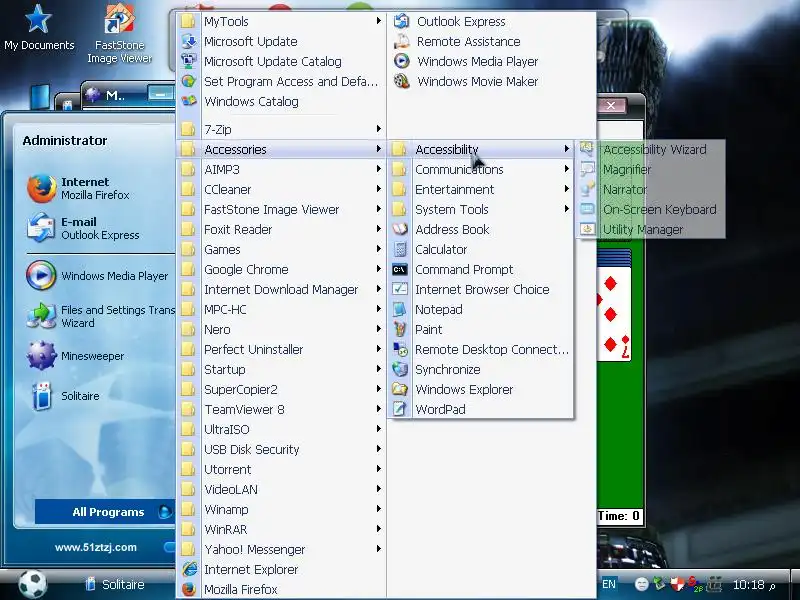Screen dimensions: 800x600
Task: Open the Yahoo! Messenger folder
Action: (x=281, y=549)
